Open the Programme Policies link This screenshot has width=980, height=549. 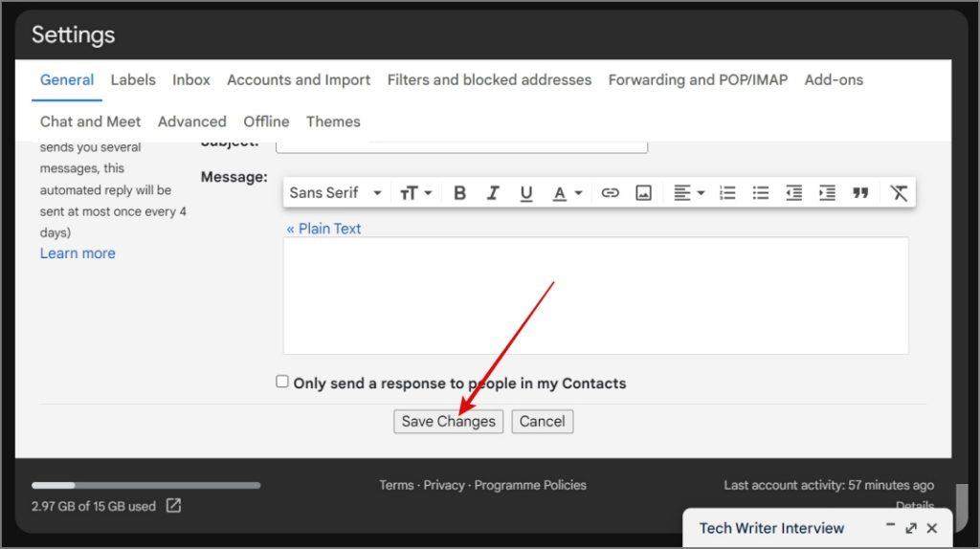point(530,485)
